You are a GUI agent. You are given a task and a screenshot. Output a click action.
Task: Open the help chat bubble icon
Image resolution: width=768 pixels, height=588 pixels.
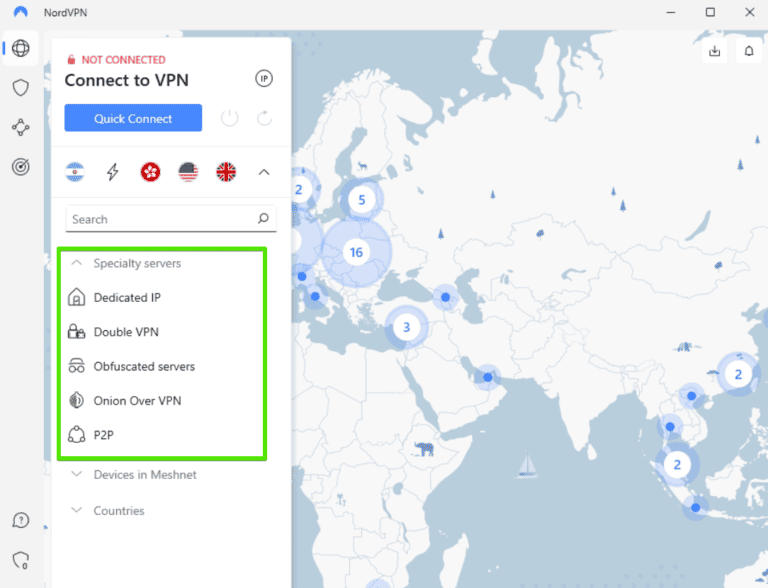point(21,520)
